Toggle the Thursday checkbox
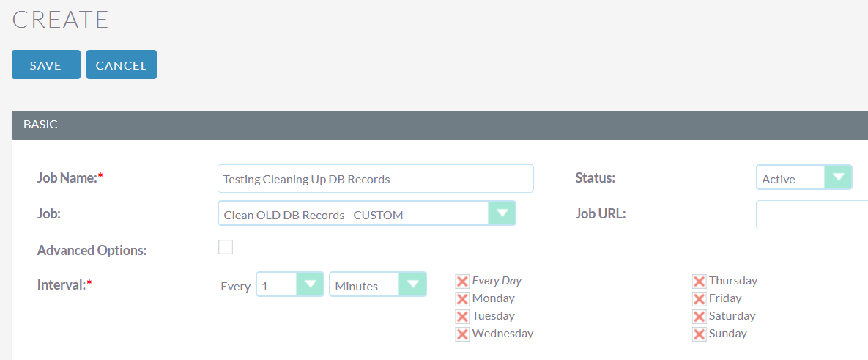This screenshot has height=360, width=868. pos(699,282)
